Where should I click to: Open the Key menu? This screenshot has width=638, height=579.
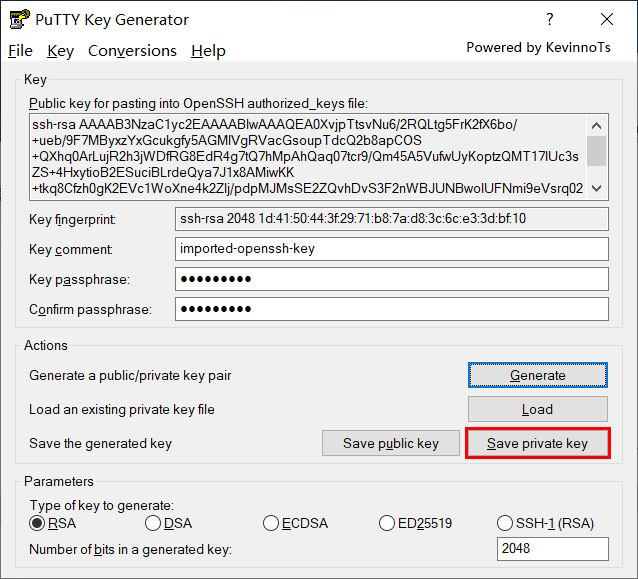(x=60, y=51)
